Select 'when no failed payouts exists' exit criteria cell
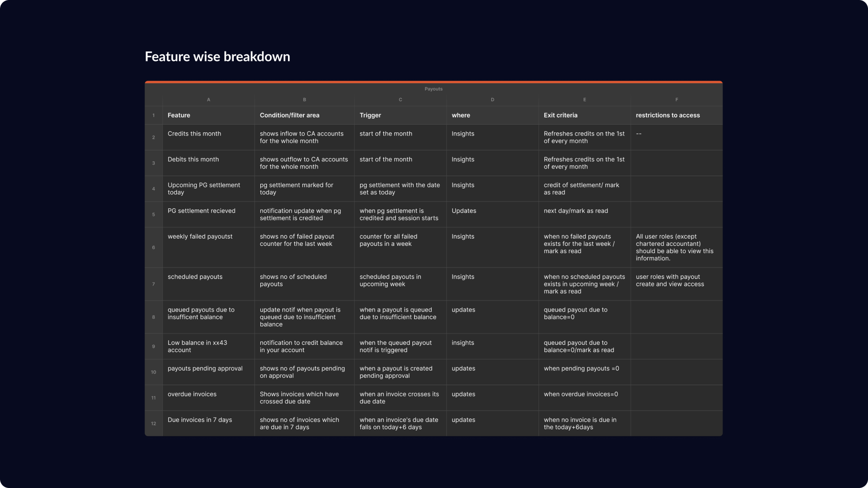The width and height of the screenshot is (868, 488). click(x=585, y=248)
